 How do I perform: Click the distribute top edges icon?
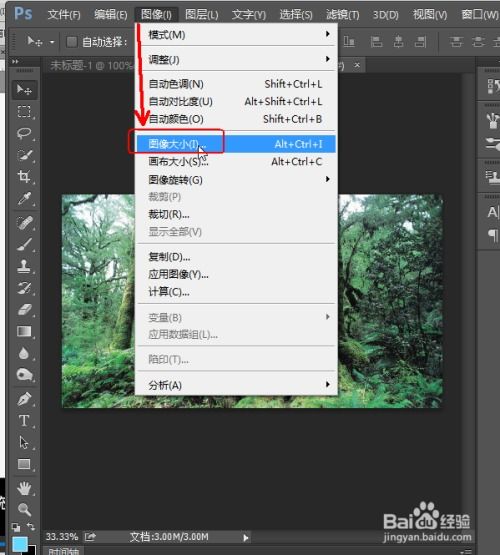click(x=456, y=42)
